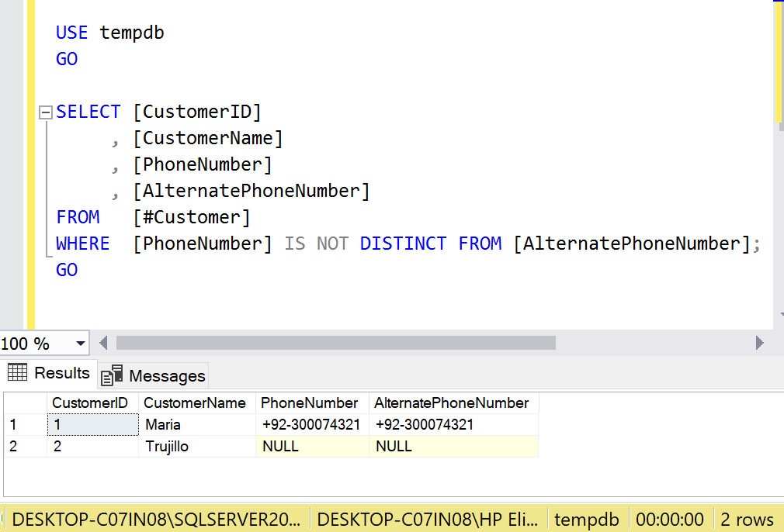Select result row 2 via row header
The width and height of the screenshot is (784, 532).
pyautogui.click(x=23, y=447)
